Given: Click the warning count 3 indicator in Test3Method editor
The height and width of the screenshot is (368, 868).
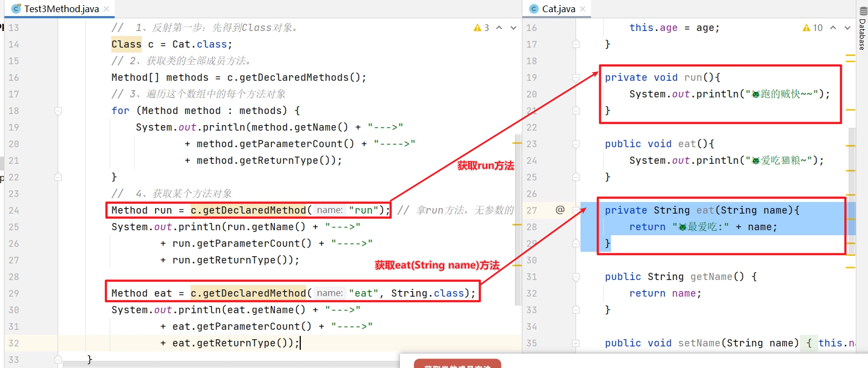Looking at the screenshot, I should (x=481, y=28).
